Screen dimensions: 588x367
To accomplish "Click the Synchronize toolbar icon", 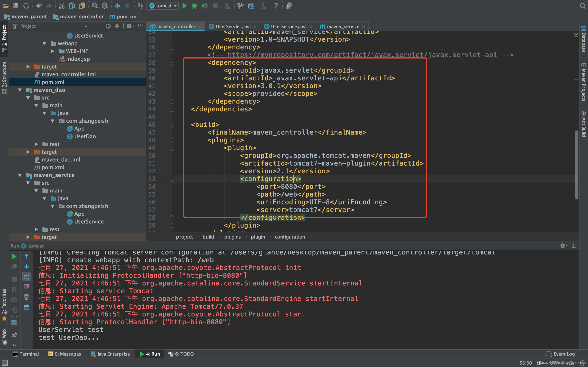I will pyautogui.click(x=26, y=6).
